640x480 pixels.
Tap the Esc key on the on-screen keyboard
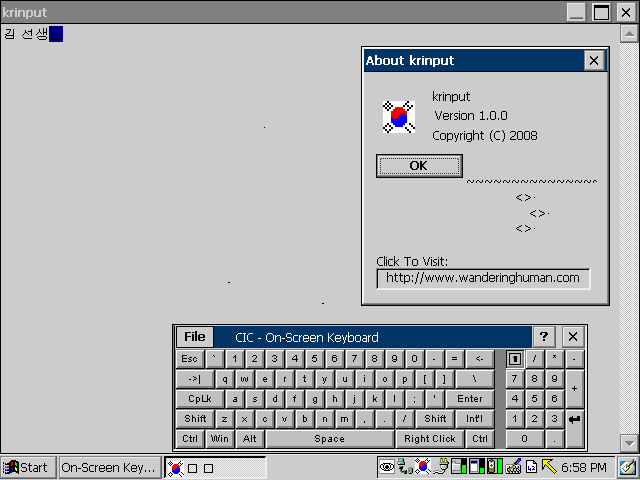190,359
